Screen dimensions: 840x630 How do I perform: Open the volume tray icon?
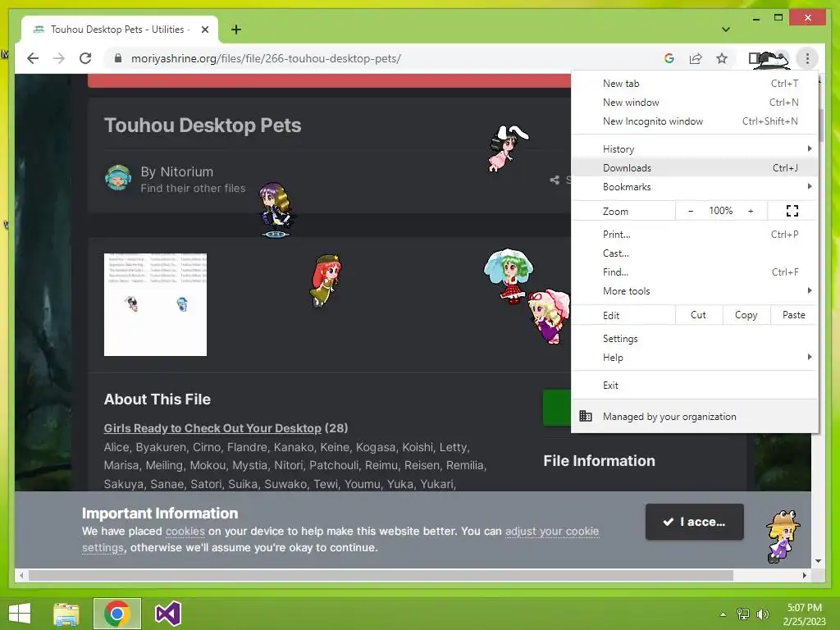pos(762,614)
